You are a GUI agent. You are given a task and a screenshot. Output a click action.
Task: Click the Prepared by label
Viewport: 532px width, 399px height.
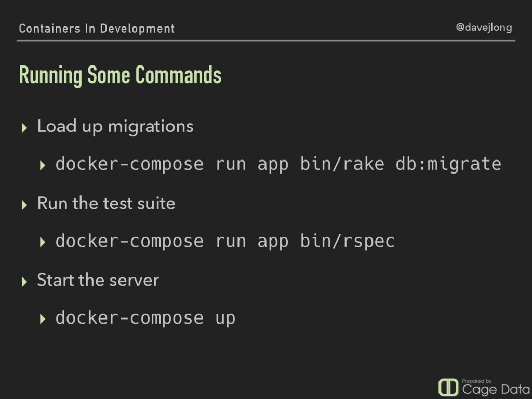[477, 381]
